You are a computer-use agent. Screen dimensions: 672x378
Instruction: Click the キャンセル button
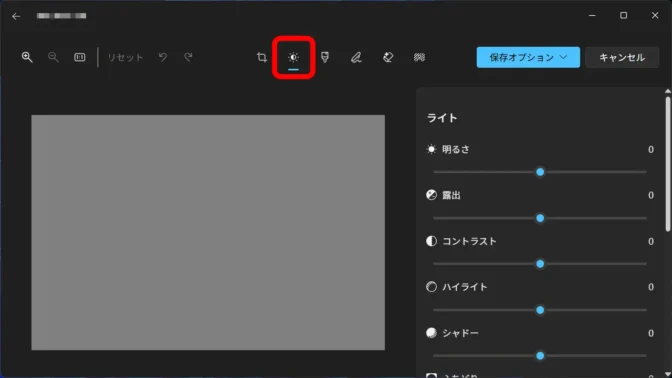(x=622, y=57)
